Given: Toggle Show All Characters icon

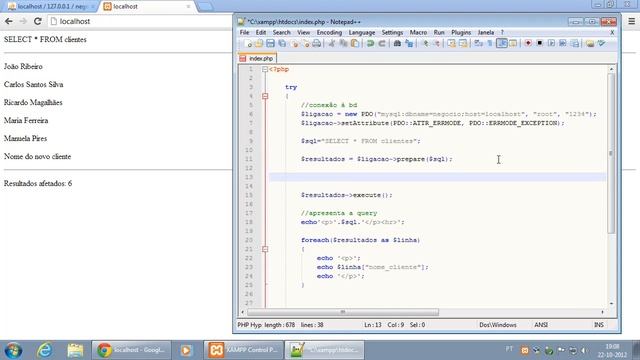Looking at the screenshot, I should click(490, 43).
